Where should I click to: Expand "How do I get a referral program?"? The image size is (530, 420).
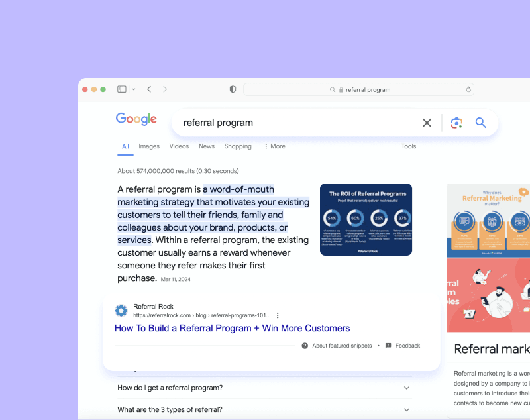click(264, 388)
